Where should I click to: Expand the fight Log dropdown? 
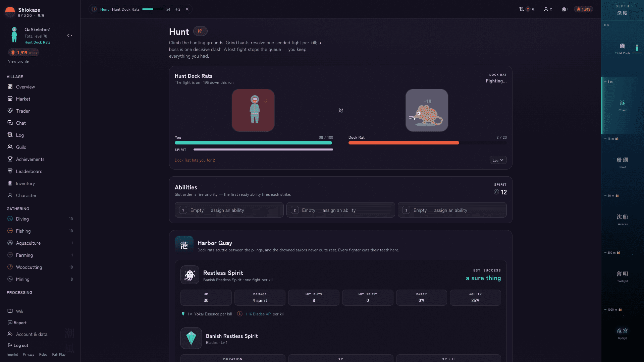click(x=498, y=160)
